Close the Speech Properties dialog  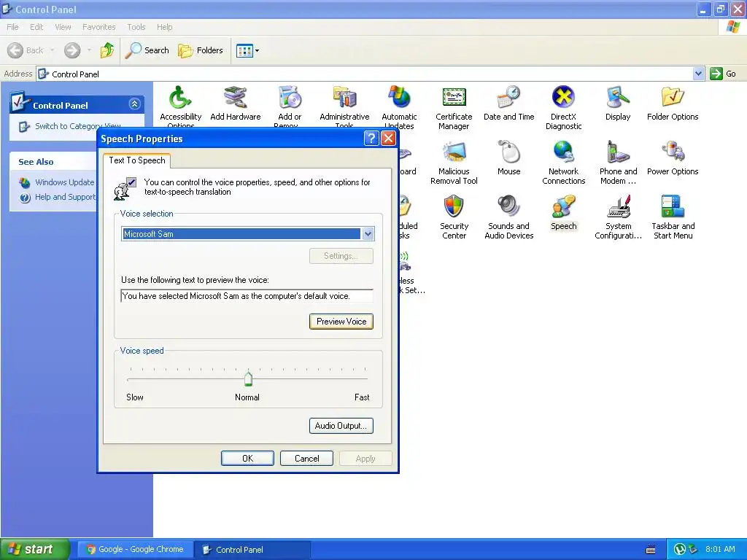388,139
